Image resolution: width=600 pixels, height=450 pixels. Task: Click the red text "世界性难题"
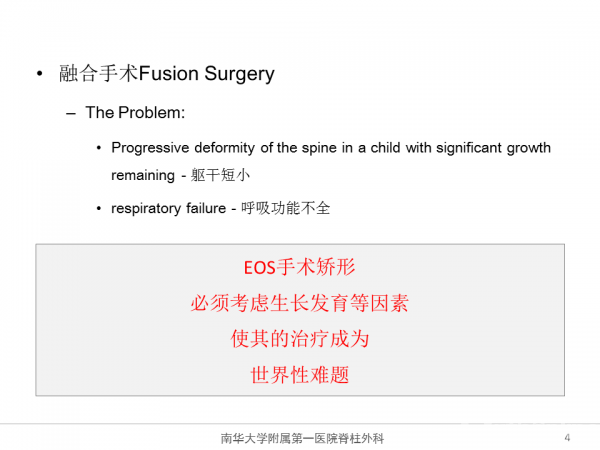pyautogui.click(x=300, y=375)
